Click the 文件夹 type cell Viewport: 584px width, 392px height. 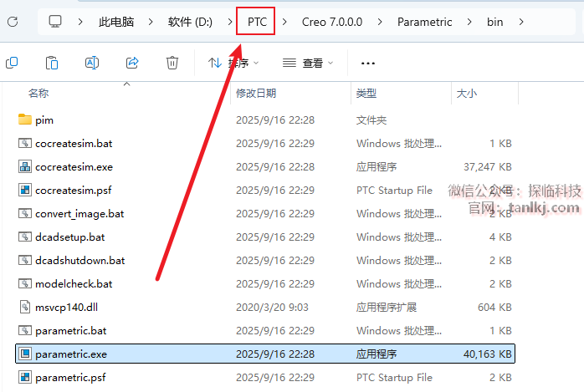tap(371, 120)
